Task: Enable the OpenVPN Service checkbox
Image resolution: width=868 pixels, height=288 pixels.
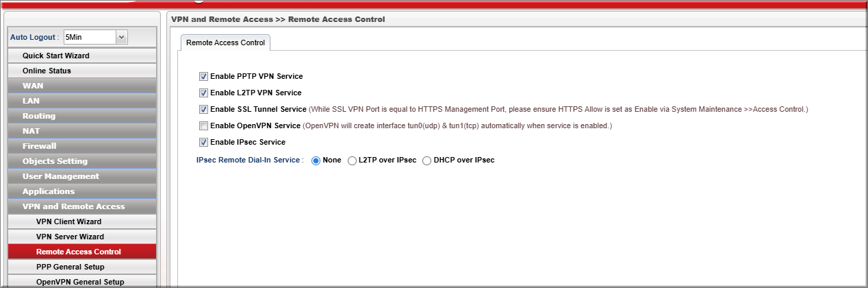Action: (203, 125)
